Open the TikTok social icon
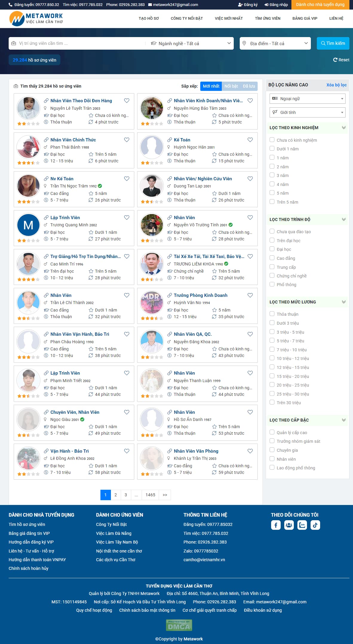This screenshot has width=353, height=644. [315, 525]
